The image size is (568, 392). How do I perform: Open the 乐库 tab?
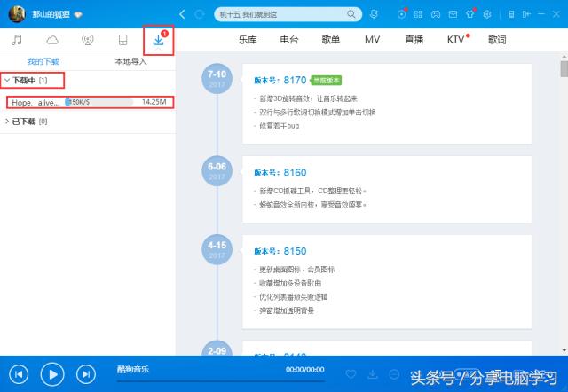[248, 40]
